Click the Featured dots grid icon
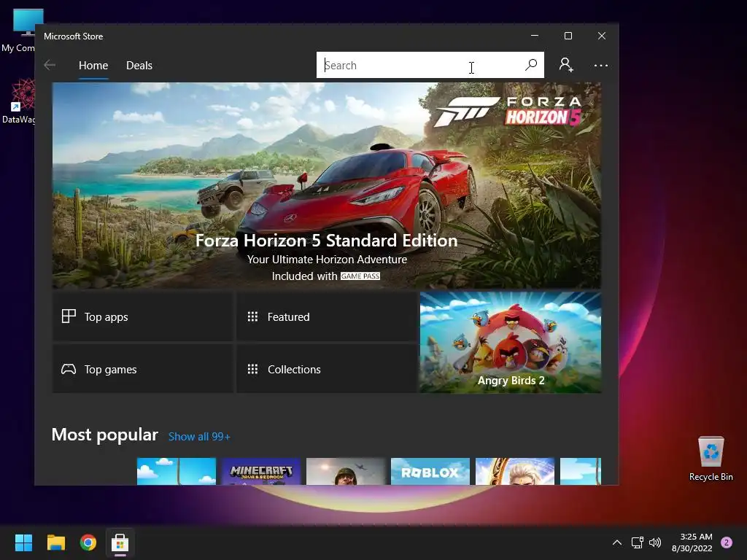 tap(252, 316)
